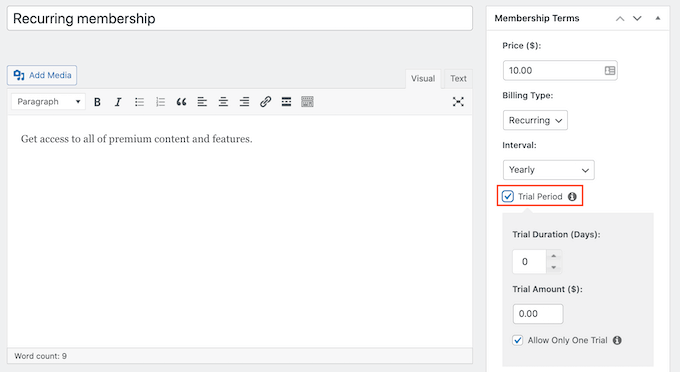The image size is (680, 372).
Task: Click inside the editor content text area
Action: [x=240, y=231]
